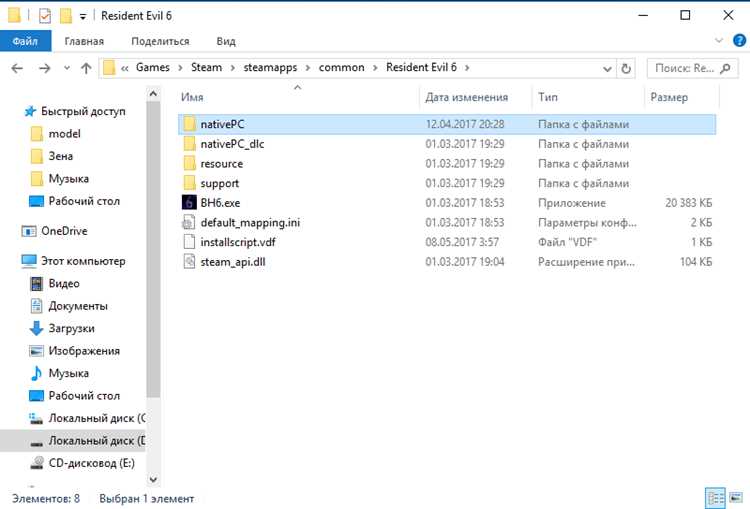Select Этот компьютер in navigation pane

pos(74,261)
